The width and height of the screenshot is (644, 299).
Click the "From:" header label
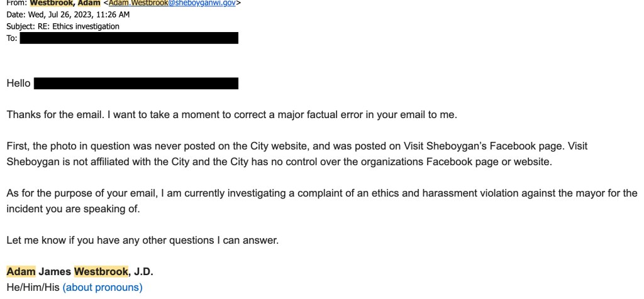13,3
